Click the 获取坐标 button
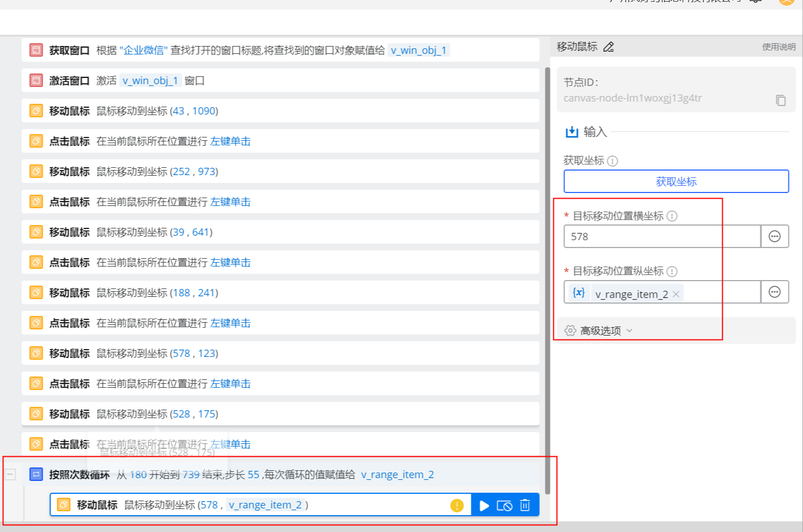This screenshot has height=532, width=803. 676,181
